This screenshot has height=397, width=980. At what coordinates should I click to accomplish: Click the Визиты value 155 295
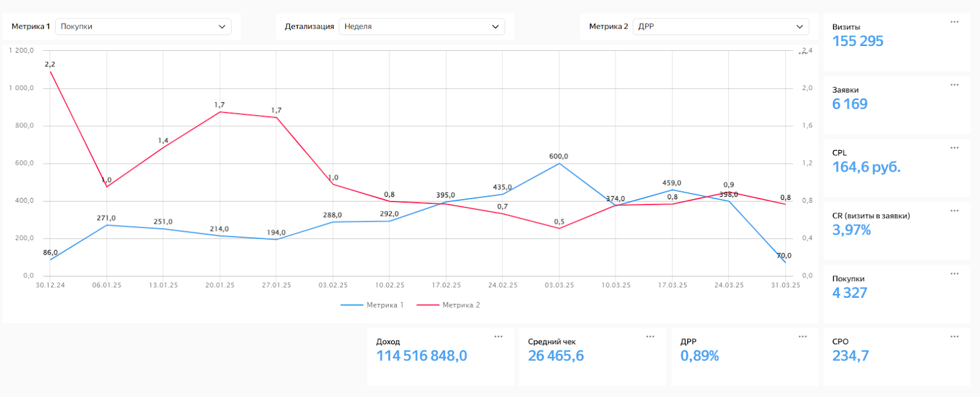click(x=858, y=41)
